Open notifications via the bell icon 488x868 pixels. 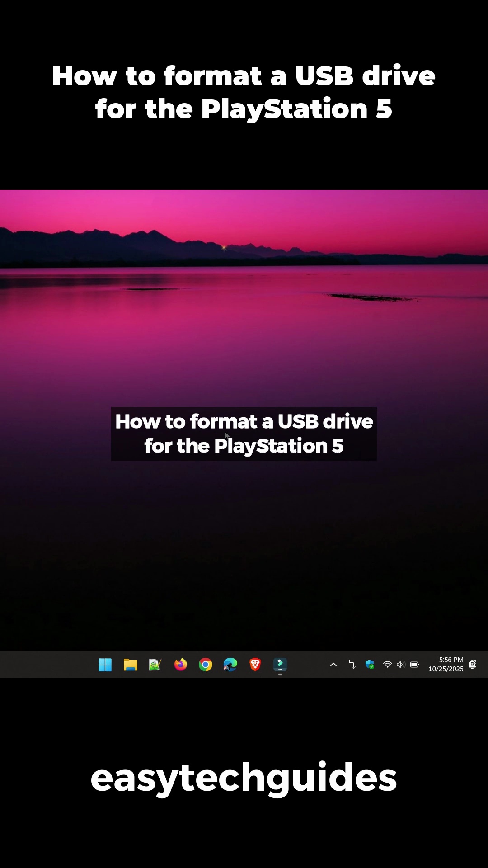point(473,665)
